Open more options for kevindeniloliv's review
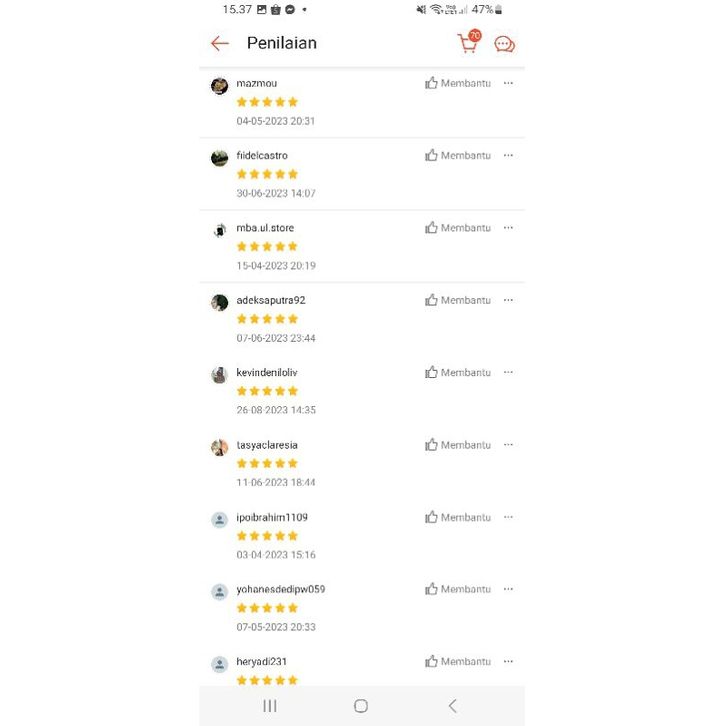The height and width of the screenshot is (726, 726). [x=508, y=372]
